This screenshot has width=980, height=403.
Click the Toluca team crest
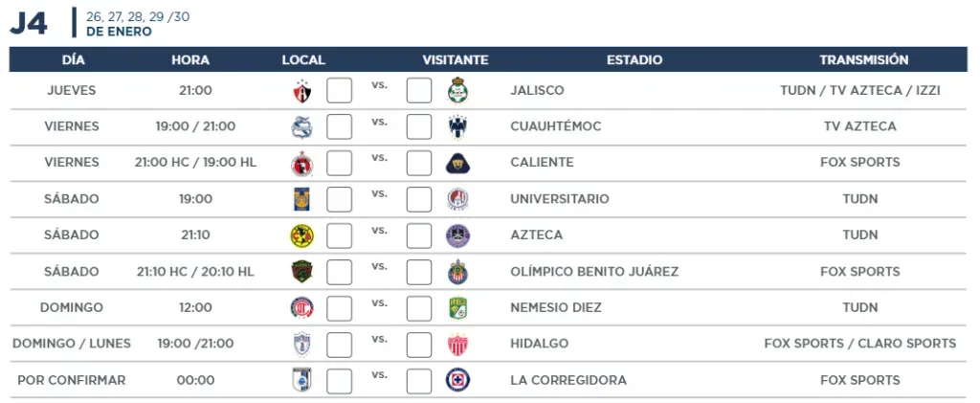tap(302, 307)
